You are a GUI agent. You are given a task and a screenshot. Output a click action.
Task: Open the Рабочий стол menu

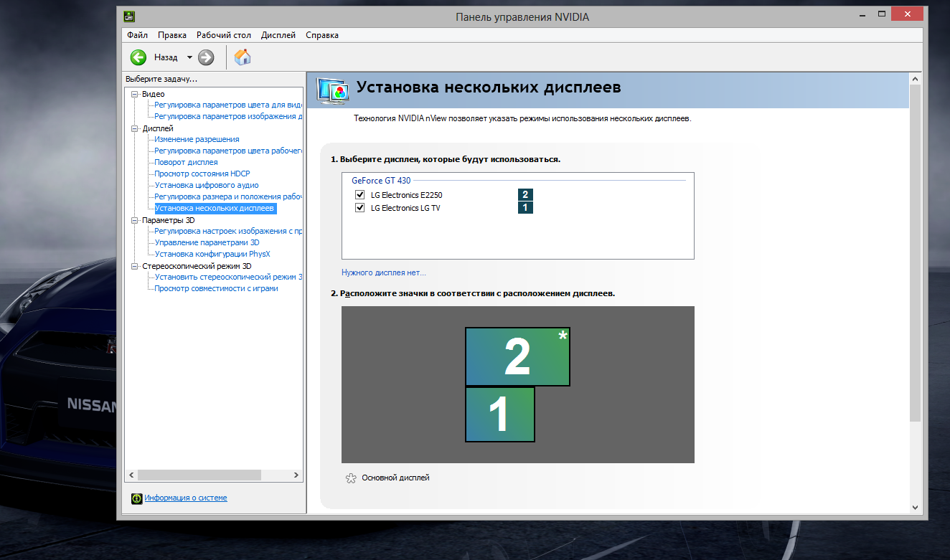(224, 35)
